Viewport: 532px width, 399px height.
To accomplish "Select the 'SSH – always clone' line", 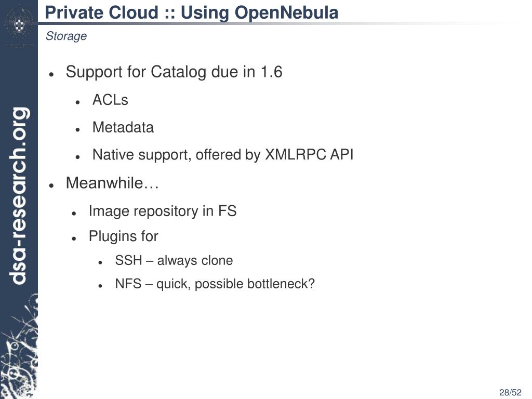I will pyautogui.click(x=174, y=260).
